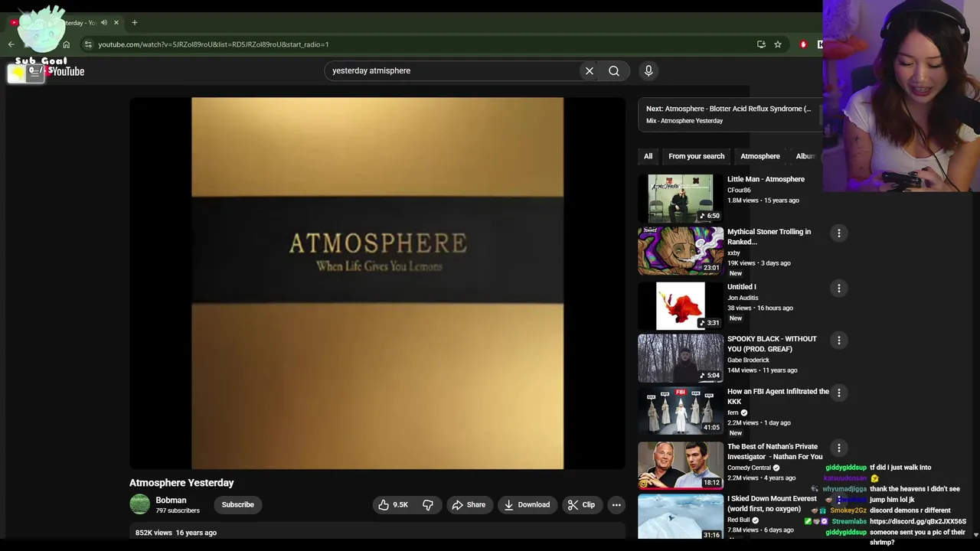Image resolution: width=980 pixels, height=551 pixels.
Task: Open menu for Nathan For You video
Action: coord(838,448)
